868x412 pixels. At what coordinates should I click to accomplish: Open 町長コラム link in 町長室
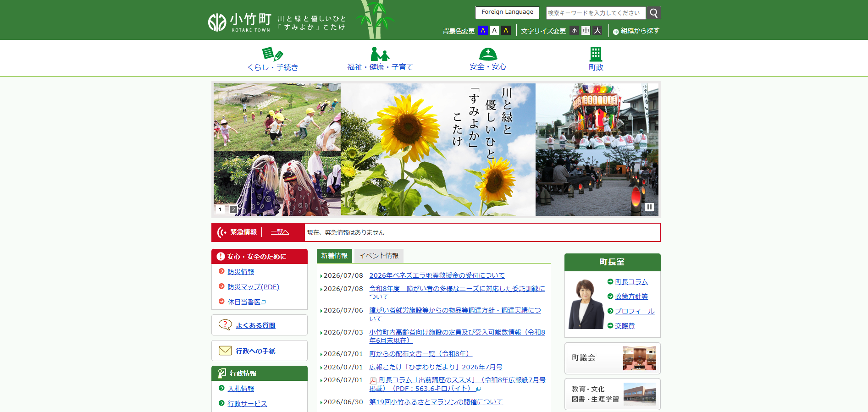pyautogui.click(x=631, y=282)
